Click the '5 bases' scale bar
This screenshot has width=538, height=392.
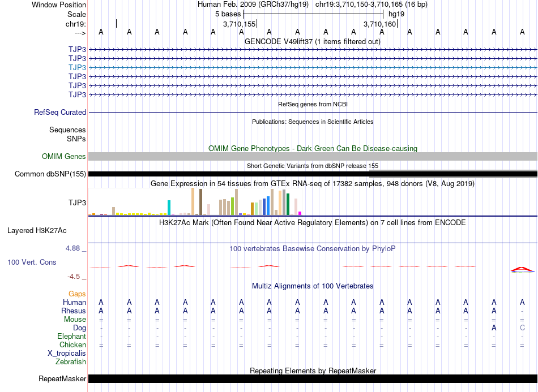(x=313, y=14)
